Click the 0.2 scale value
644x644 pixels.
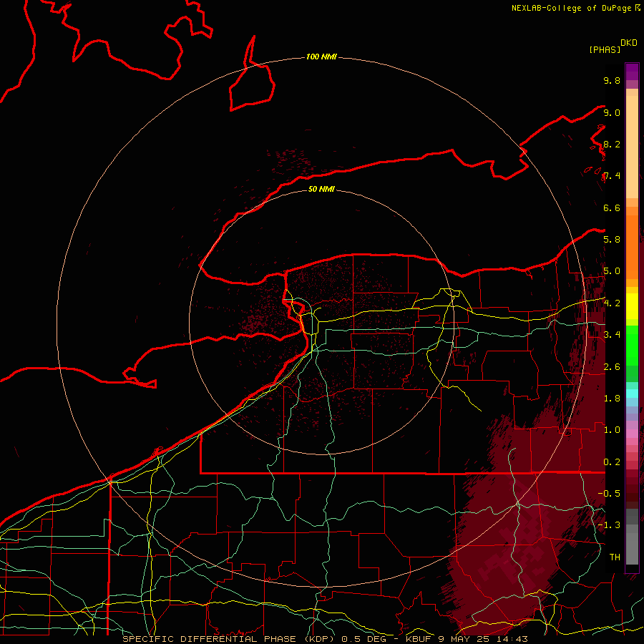[612, 462]
